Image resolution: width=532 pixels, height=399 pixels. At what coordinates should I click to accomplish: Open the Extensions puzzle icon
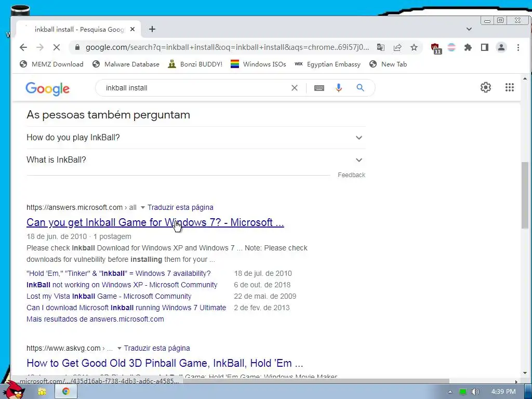point(468,47)
